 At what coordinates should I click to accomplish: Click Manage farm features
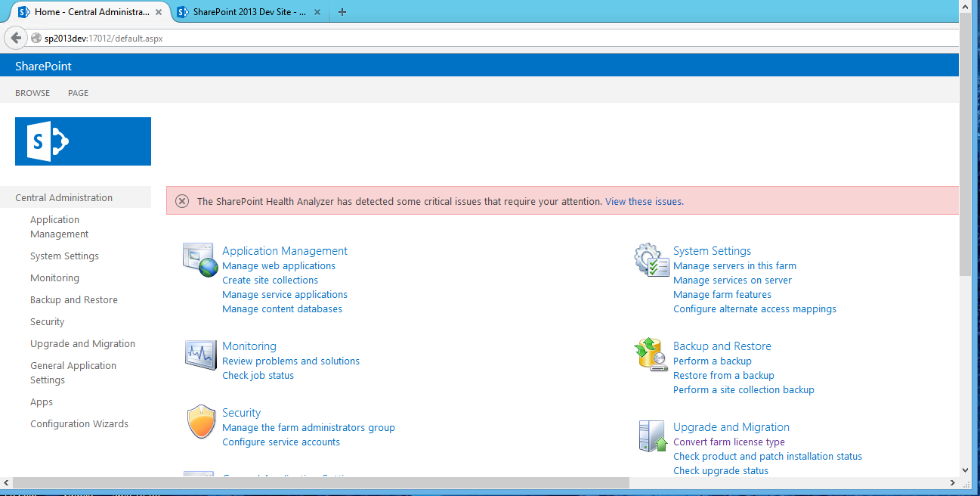(722, 295)
